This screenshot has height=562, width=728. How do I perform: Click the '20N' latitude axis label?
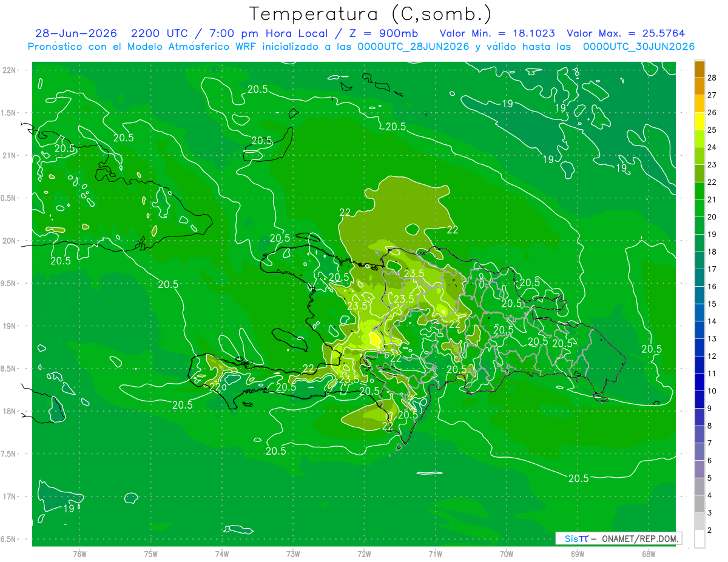pyautogui.click(x=9, y=241)
